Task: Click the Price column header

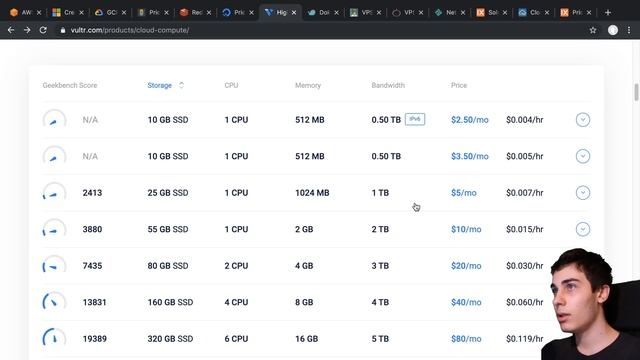Action: [x=459, y=85]
